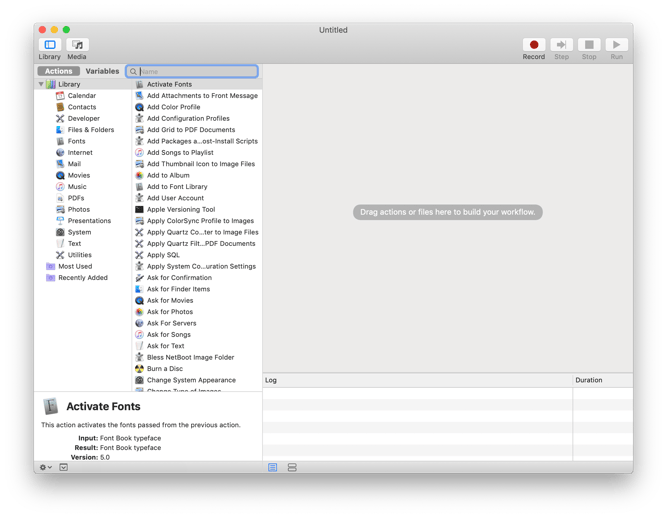Select the Text category
Screen dimensions: 667x518
[x=74, y=243]
